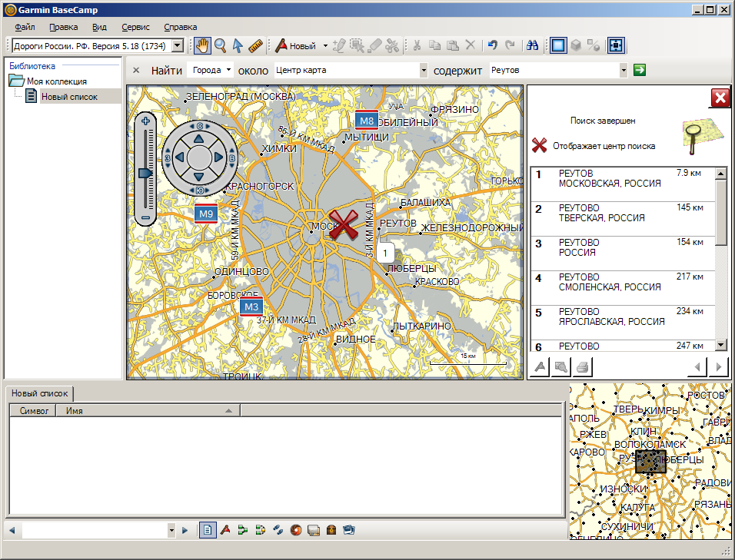
Task: Toggle the full screen map button
Action: coord(616,45)
